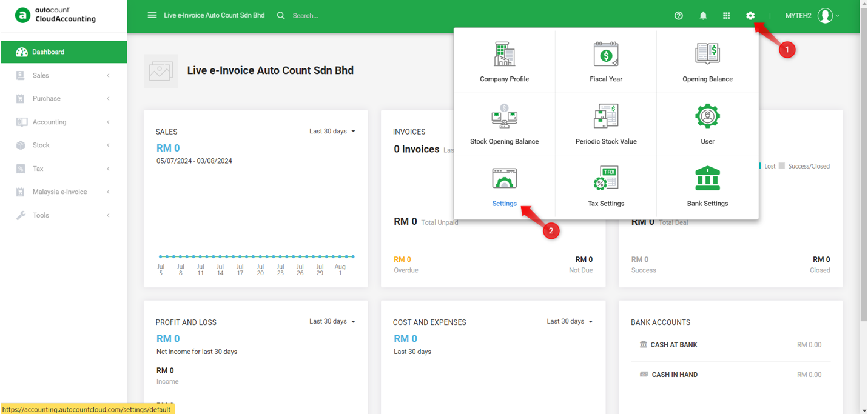Expand the Tools menu chevron

pos(108,216)
